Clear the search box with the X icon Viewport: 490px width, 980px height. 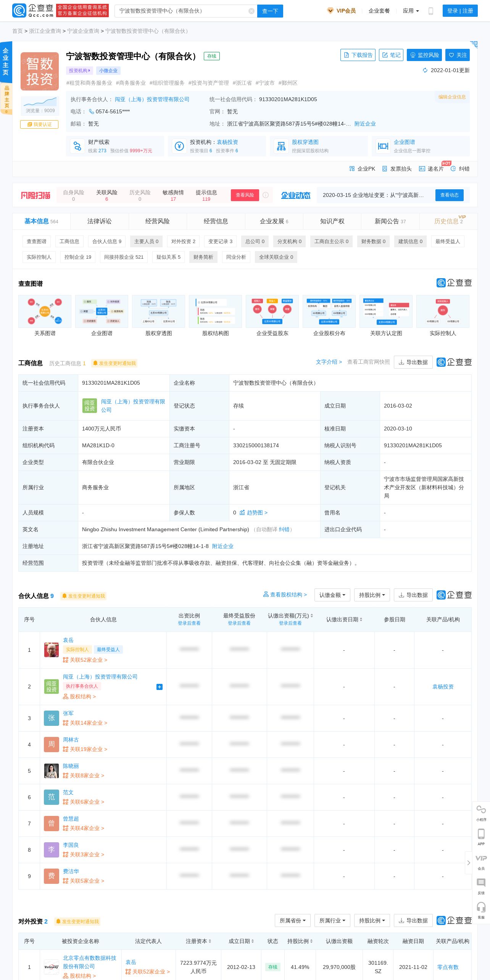click(x=251, y=11)
